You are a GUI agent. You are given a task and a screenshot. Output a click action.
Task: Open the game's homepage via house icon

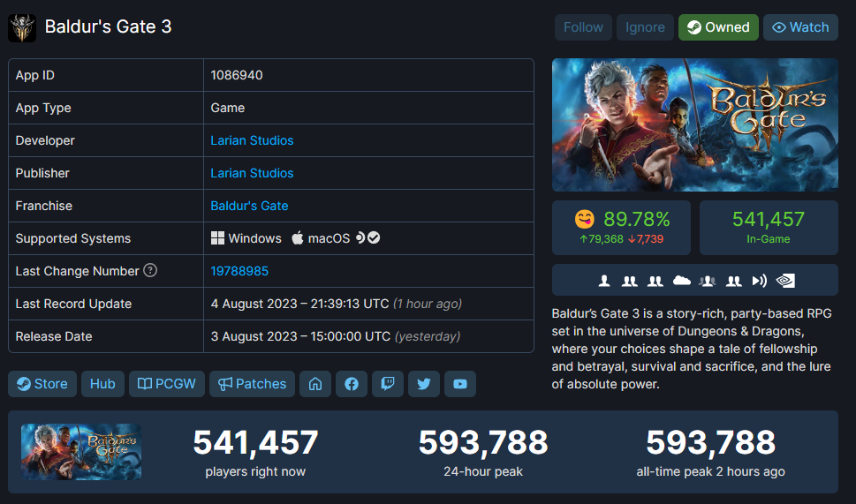[x=314, y=384]
